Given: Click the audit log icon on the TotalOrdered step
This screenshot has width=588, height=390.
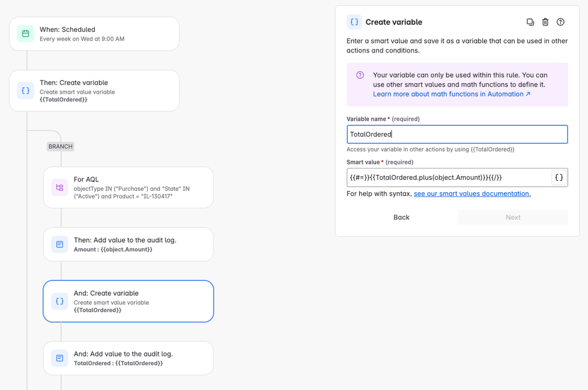Looking at the screenshot, I should coord(59,358).
